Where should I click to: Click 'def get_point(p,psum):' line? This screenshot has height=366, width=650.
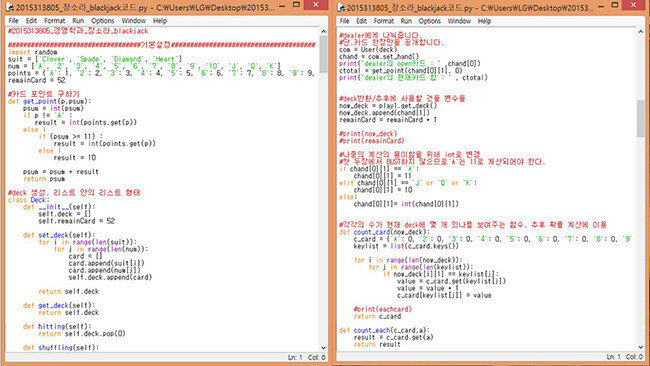click(49, 101)
